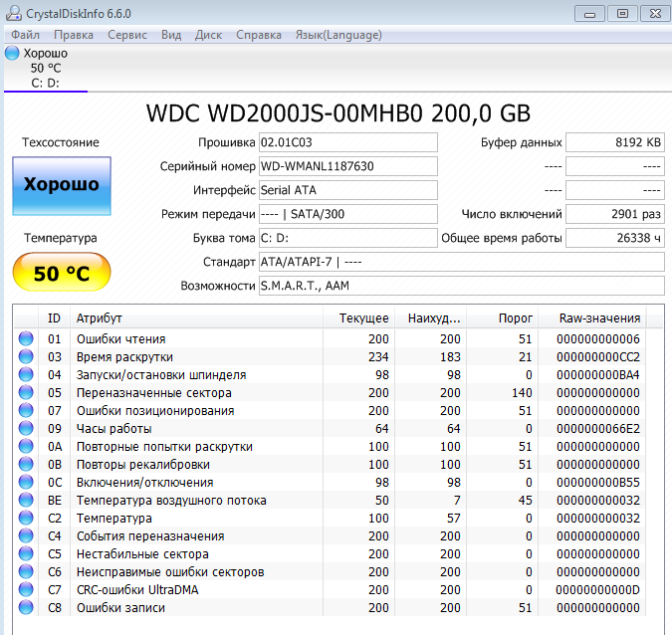Click raw value 000000000BA4
672x635 pixels.
pos(598,375)
